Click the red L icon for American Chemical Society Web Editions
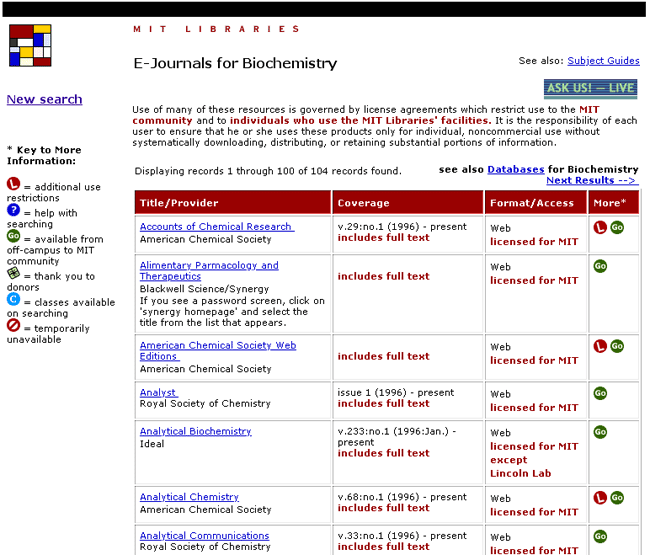Viewport: 650px width, 555px height. pyautogui.click(x=600, y=346)
